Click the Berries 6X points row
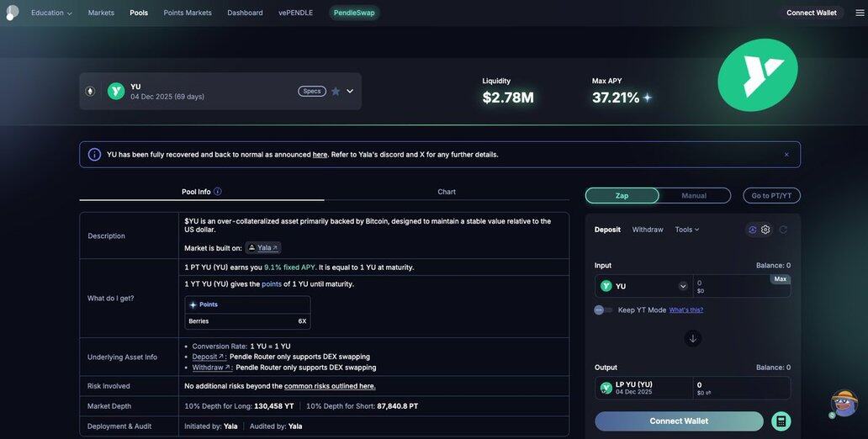 point(247,321)
